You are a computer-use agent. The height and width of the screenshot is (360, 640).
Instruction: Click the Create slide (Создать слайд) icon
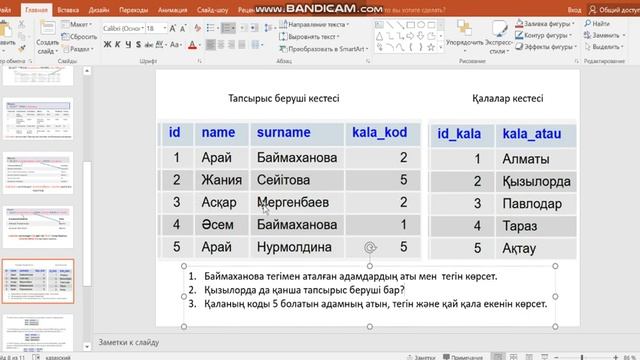[47, 27]
